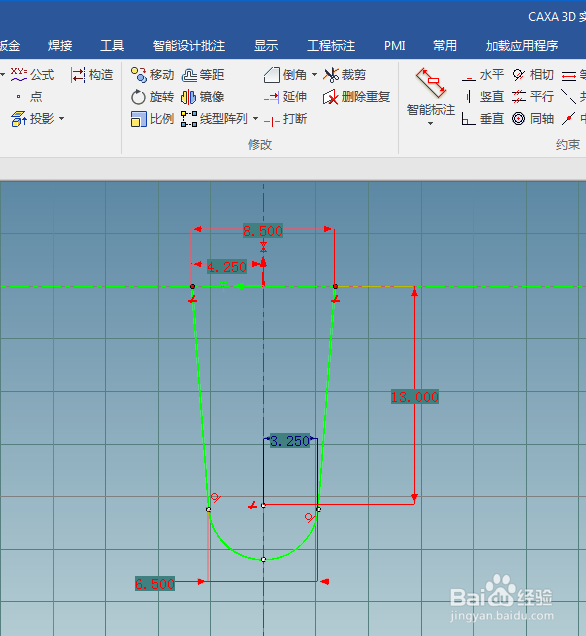Viewport: 586px width, 636px height.
Task: Click the 智能标注 smart dimension icon
Action: click(431, 83)
